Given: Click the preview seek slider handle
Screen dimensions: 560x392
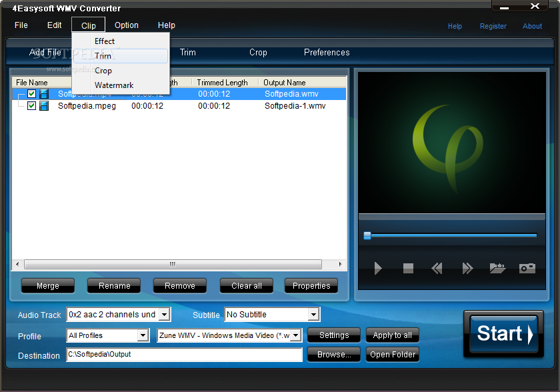Looking at the screenshot, I should tap(367, 235).
